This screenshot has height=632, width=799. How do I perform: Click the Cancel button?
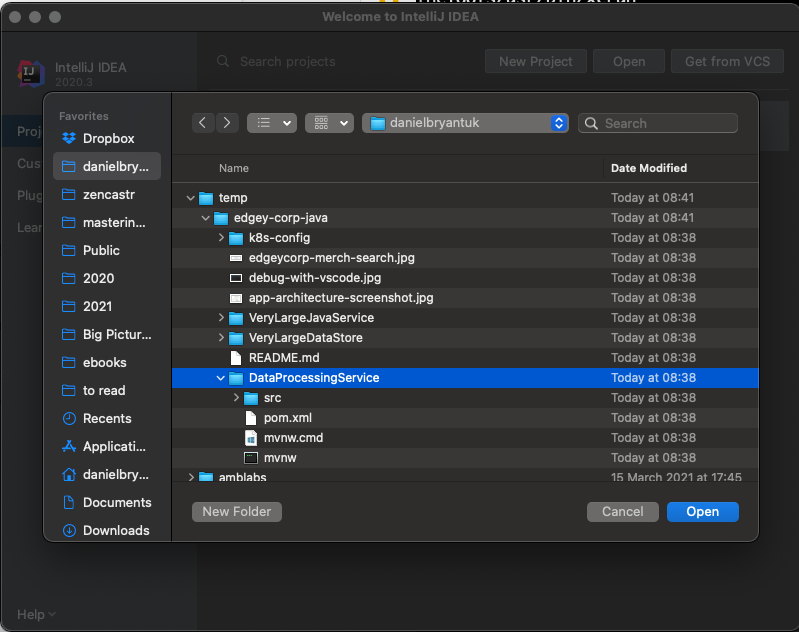[x=622, y=511]
